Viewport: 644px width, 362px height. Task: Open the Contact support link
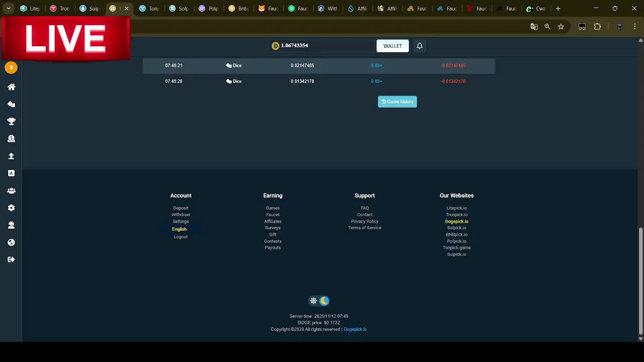pos(365,215)
